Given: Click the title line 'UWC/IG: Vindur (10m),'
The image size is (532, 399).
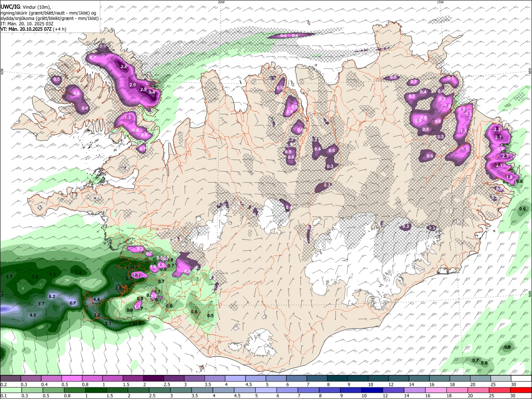Looking at the screenshot, I should click(26, 7).
